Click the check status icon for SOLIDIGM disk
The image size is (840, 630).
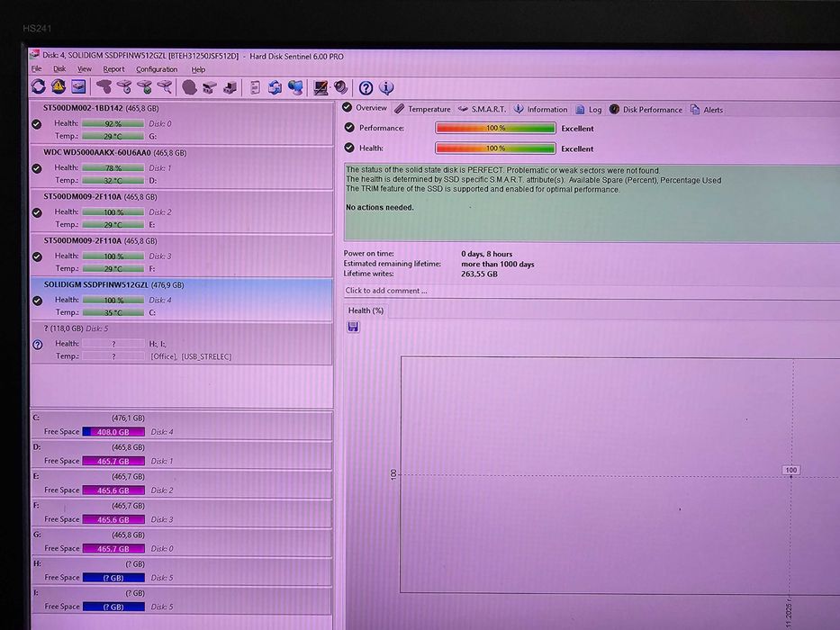pos(37,301)
